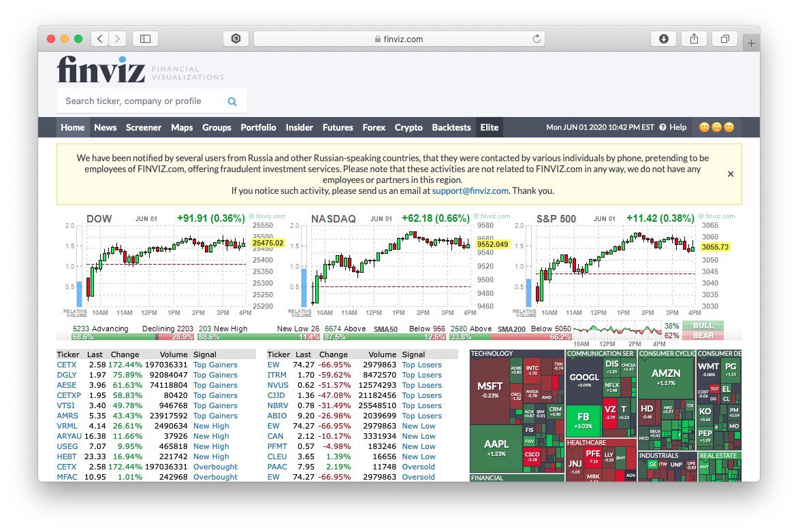Click the NVUS ticker link
The image size is (798, 532).
click(278, 385)
